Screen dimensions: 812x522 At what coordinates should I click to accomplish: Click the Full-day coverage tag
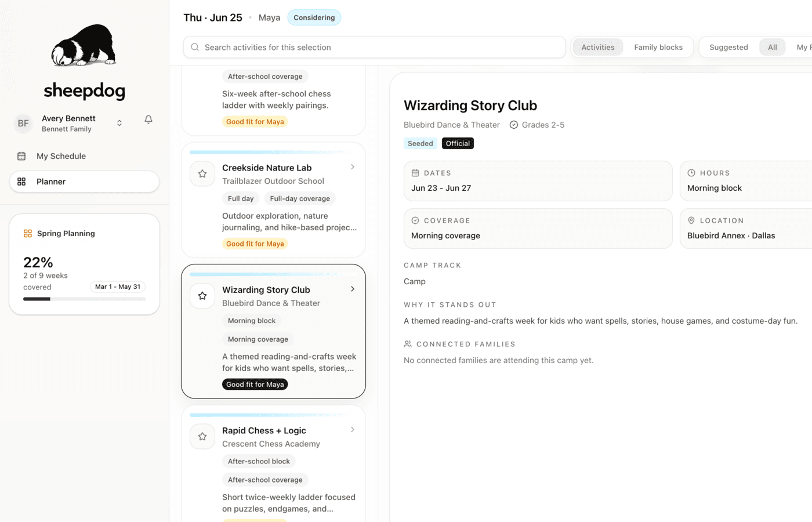tap(300, 198)
